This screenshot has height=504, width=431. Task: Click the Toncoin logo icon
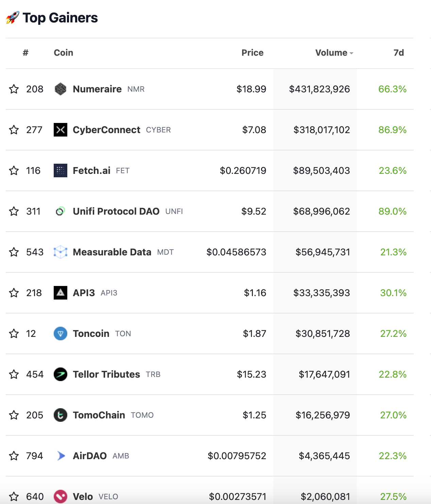click(x=61, y=334)
